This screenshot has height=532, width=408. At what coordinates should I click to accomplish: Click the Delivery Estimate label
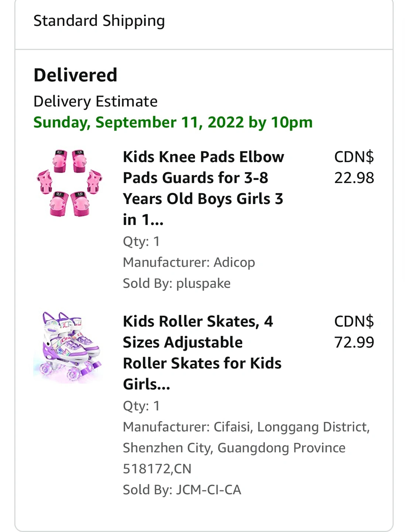point(95,101)
